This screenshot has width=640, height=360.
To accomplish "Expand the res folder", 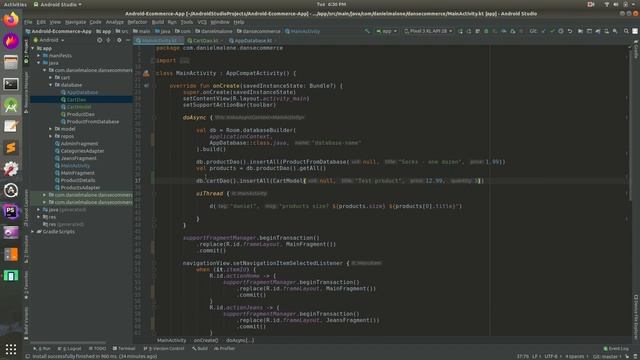I will pyautogui.click(x=39, y=217).
